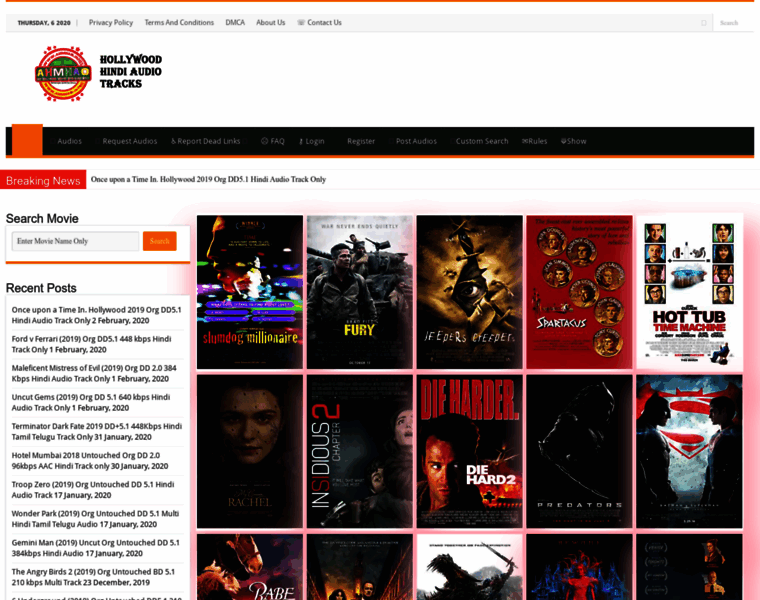Open Hotel Mumbai 2018 post
Screen dimensions: 760x600
[90, 460]
